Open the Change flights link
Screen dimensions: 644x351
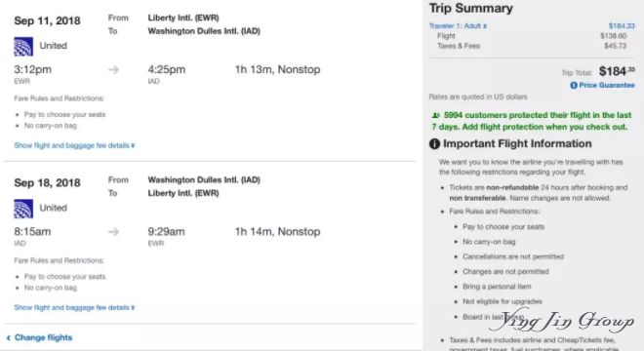(43, 337)
